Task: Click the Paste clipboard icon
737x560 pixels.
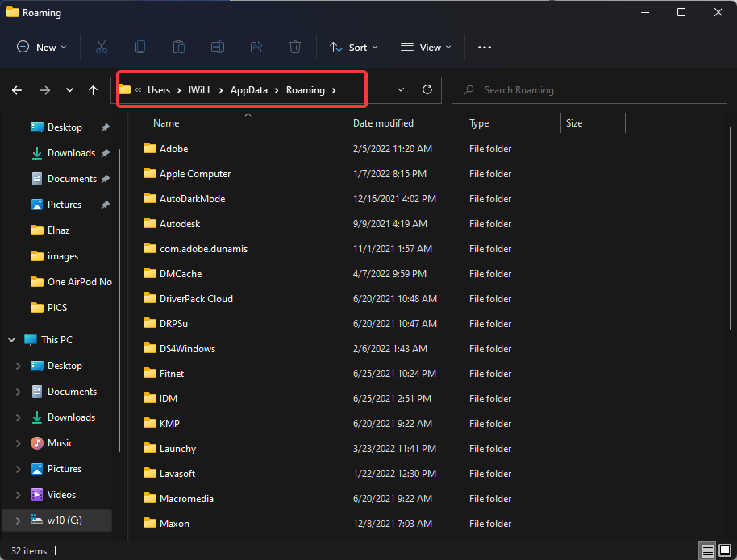Action: [x=179, y=47]
